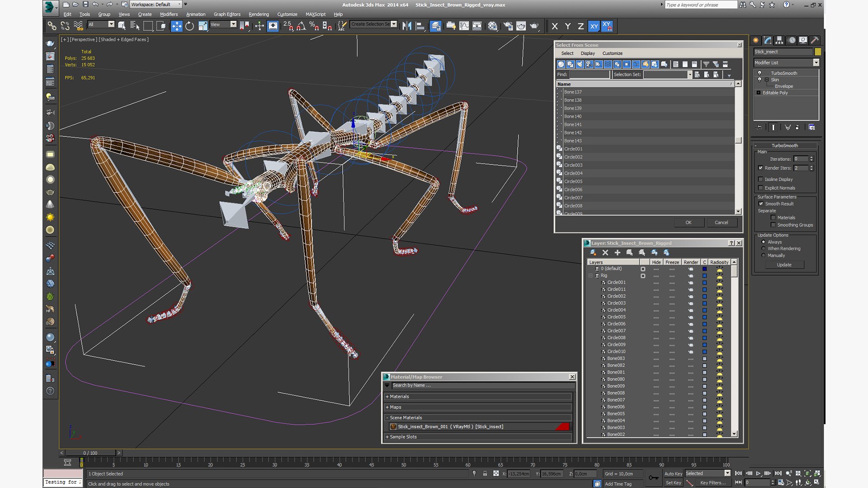Click the Unlink Selection tool

click(x=65, y=26)
